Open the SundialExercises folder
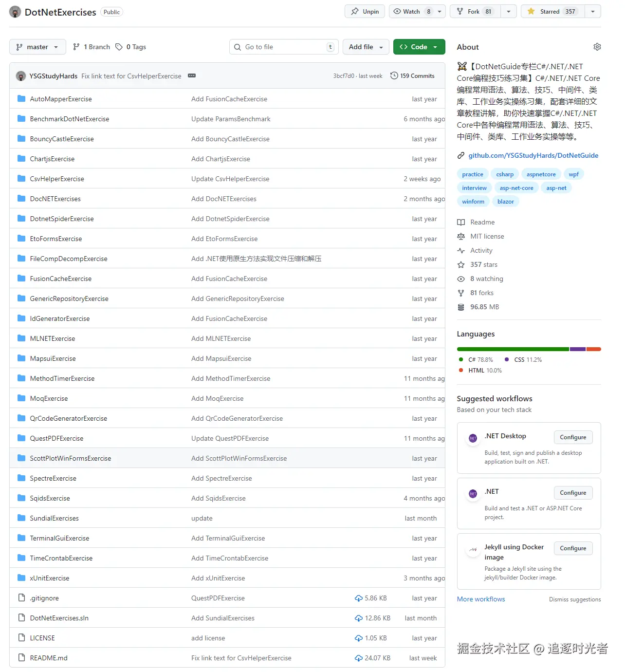The image size is (625, 672). (55, 518)
